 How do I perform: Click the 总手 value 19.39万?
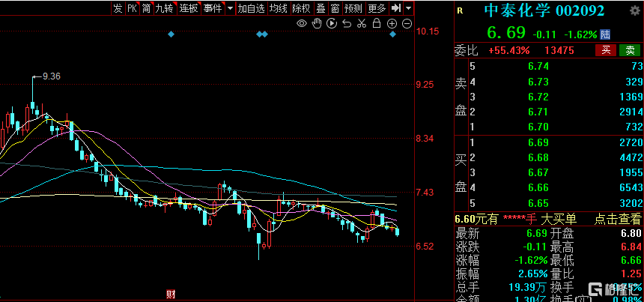pos(526,286)
